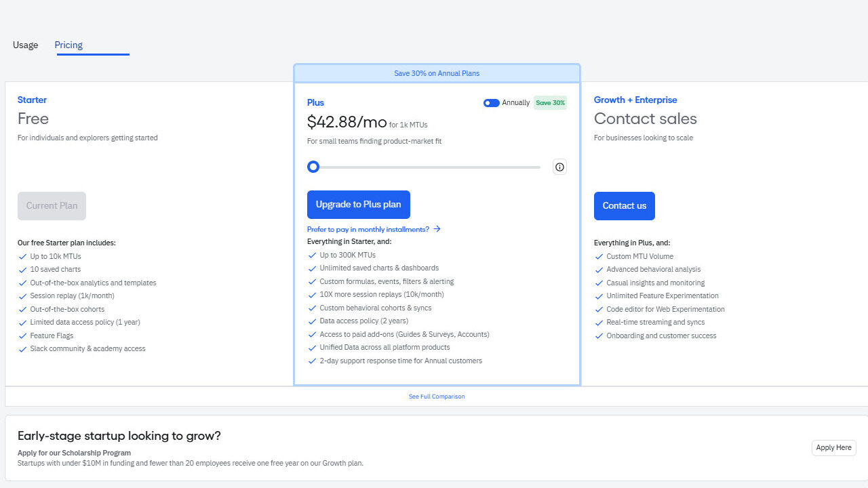Image resolution: width=868 pixels, height=488 pixels.
Task: Click the checkmark beside Unified Data across all platform products
Action: click(x=313, y=348)
